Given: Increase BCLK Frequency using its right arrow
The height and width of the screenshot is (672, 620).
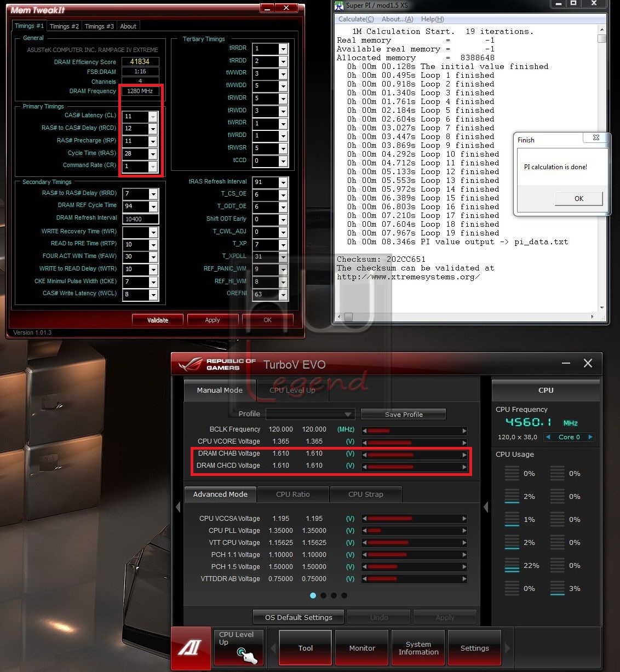Looking at the screenshot, I should [x=464, y=430].
